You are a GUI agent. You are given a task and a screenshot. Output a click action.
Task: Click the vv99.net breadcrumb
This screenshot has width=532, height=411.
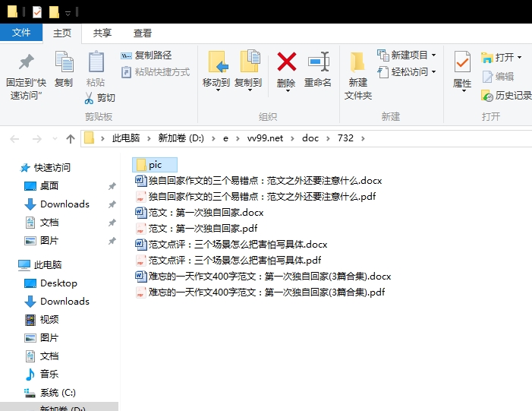(x=265, y=138)
